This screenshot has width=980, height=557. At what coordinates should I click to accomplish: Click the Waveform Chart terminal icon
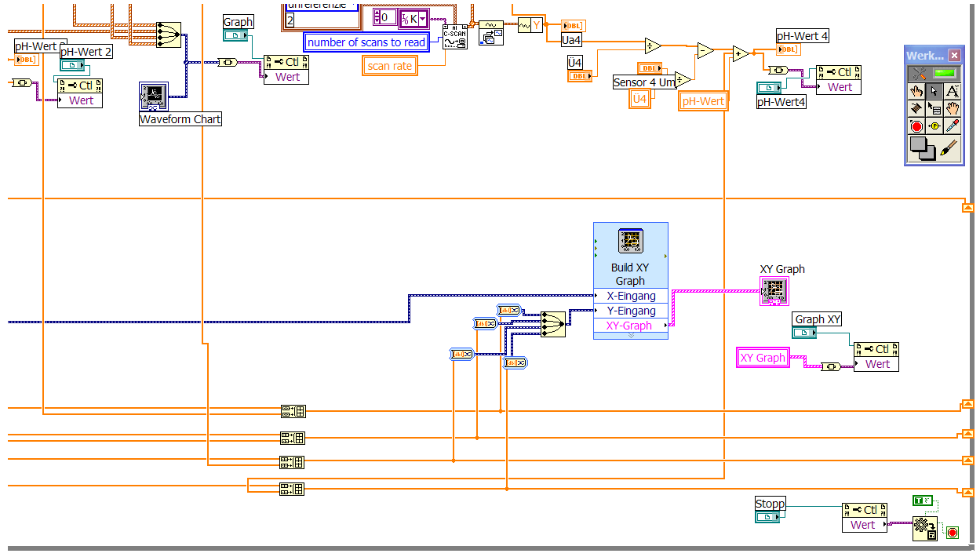153,96
